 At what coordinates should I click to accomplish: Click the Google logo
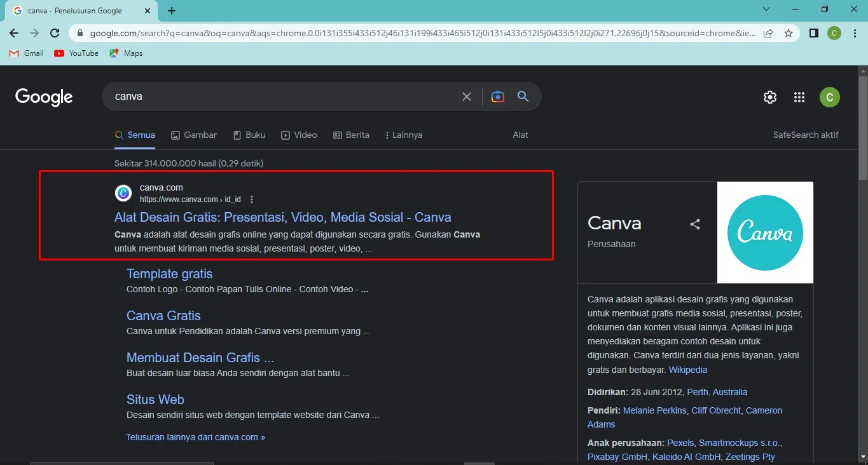pyautogui.click(x=44, y=97)
